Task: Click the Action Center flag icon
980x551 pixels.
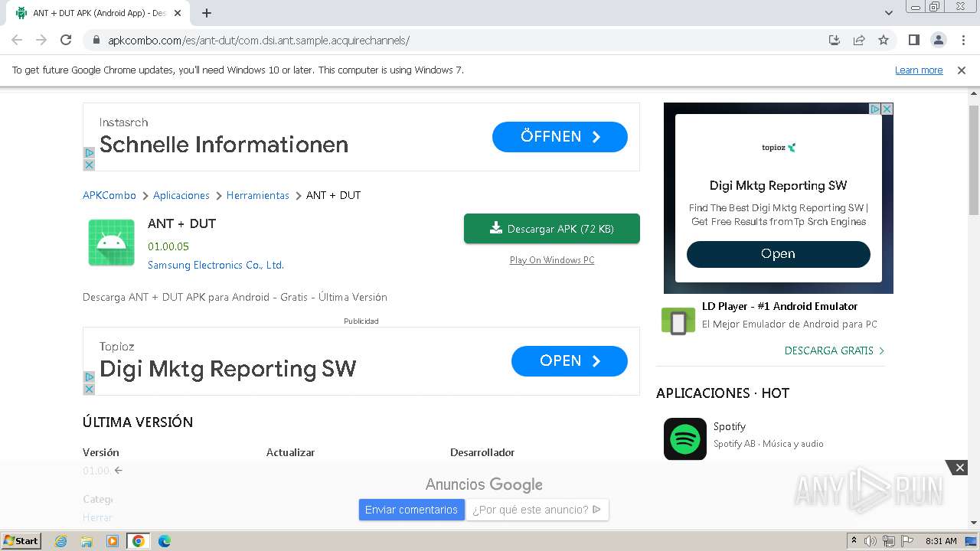Action: pyautogui.click(x=907, y=541)
